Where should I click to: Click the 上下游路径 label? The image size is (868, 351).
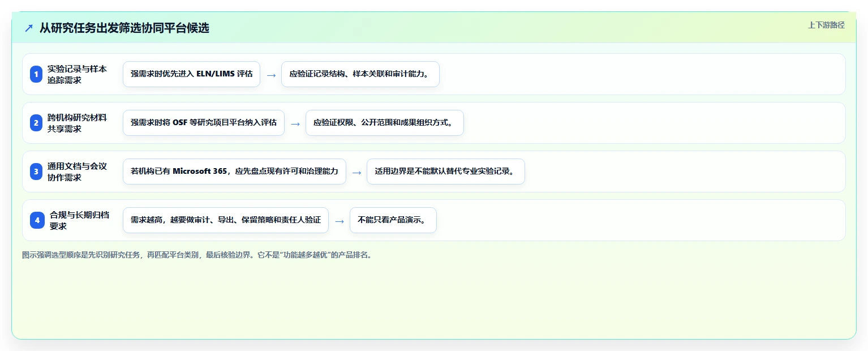(x=826, y=25)
